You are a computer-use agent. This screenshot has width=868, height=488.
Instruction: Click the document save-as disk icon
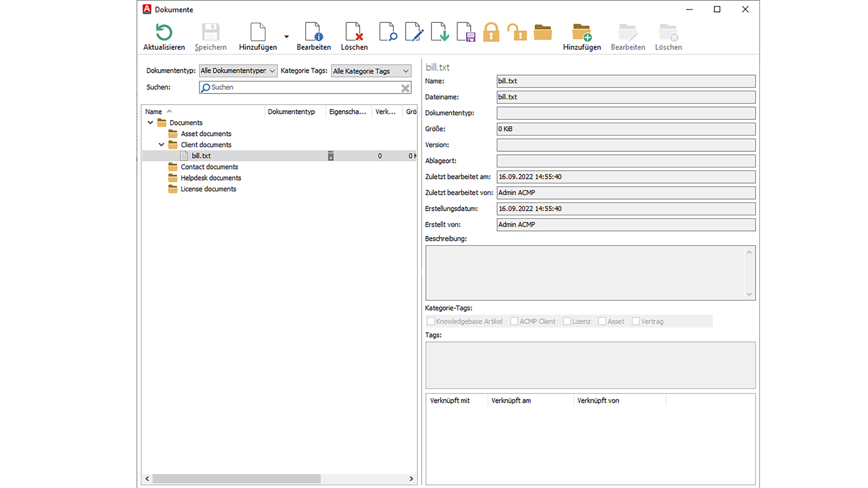(466, 32)
